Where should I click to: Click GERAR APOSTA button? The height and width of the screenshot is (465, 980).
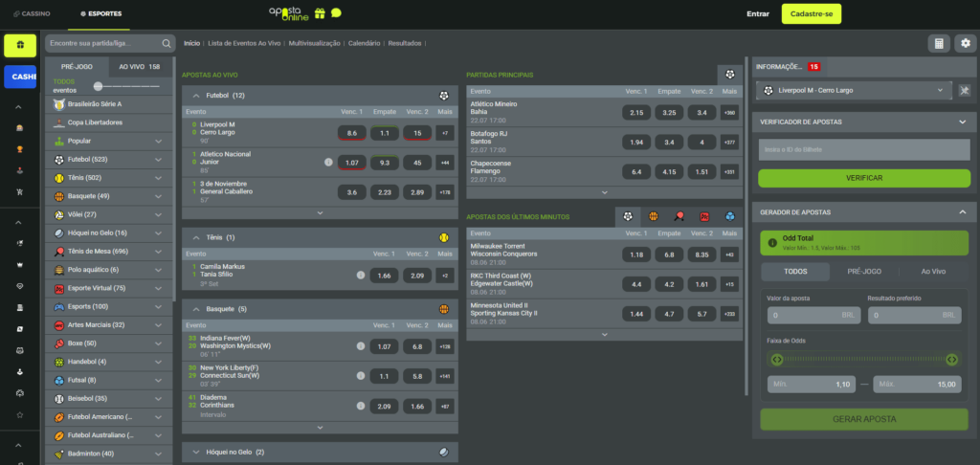click(864, 419)
